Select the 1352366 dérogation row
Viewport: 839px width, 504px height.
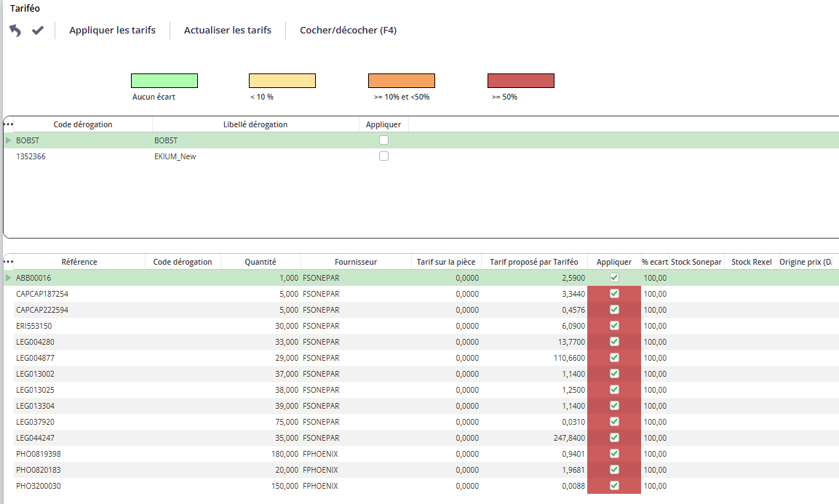tap(421, 156)
